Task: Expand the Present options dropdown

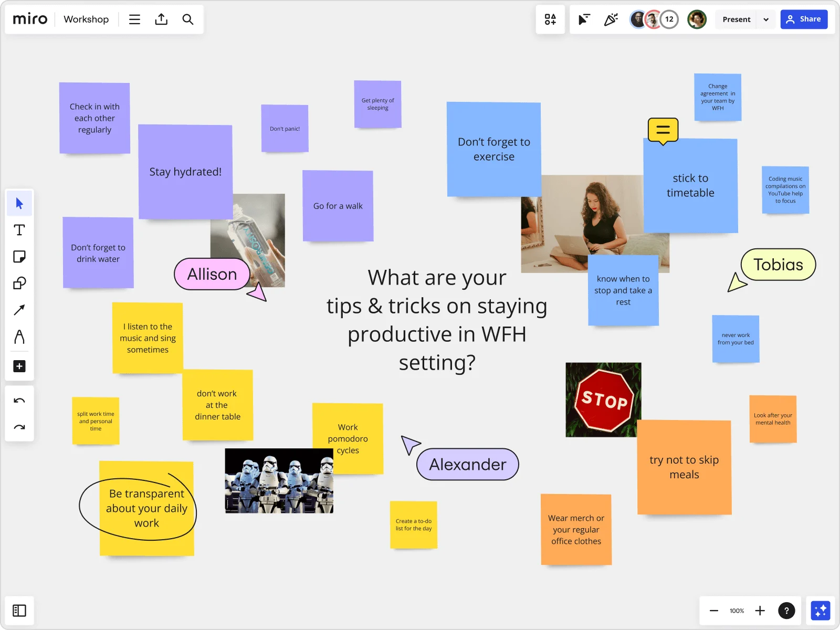Action: 766,19
